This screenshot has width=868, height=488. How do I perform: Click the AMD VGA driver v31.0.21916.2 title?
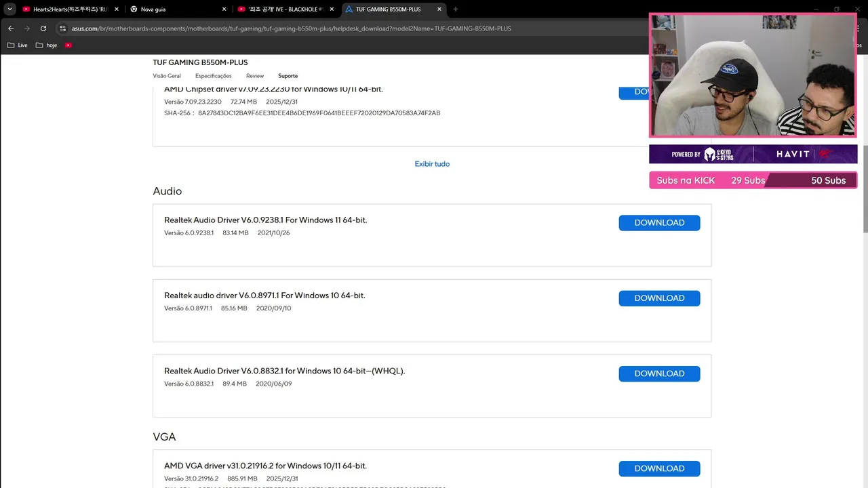point(265,466)
